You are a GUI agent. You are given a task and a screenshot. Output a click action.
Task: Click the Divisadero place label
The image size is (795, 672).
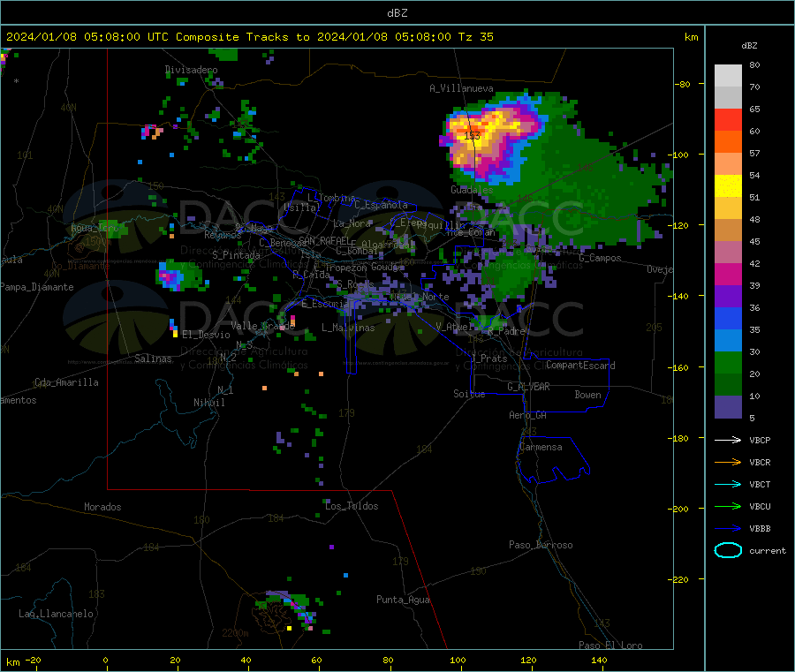pyautogui.click(x=191, y=70)
